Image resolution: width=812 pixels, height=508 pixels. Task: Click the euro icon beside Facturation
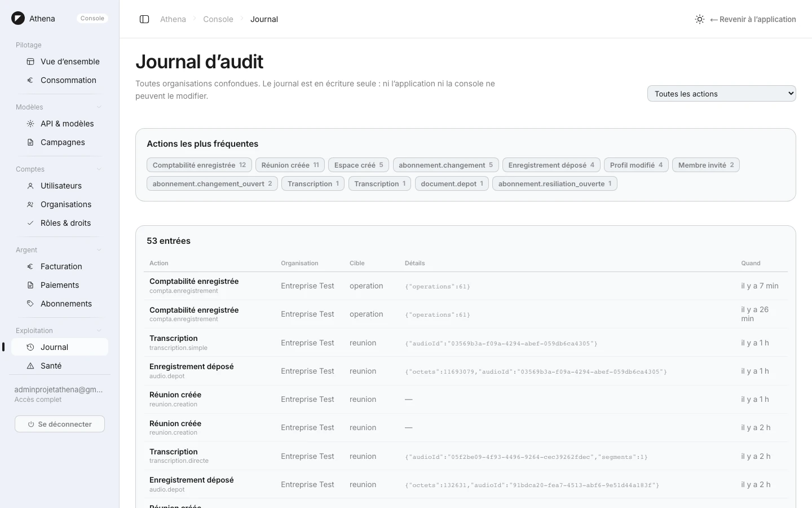point(30,266)
